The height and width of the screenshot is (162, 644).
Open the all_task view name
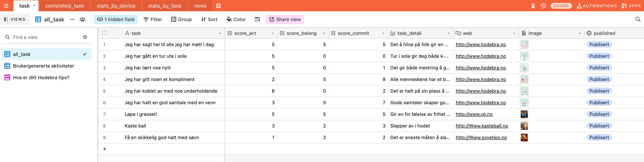(x=54, y=19)
